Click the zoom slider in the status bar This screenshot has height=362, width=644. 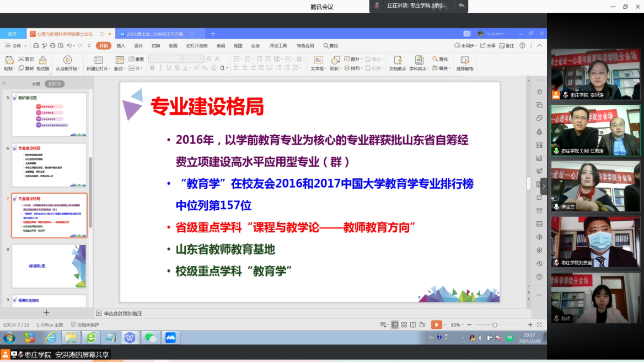pyautogui.click(x=495, y=325)
